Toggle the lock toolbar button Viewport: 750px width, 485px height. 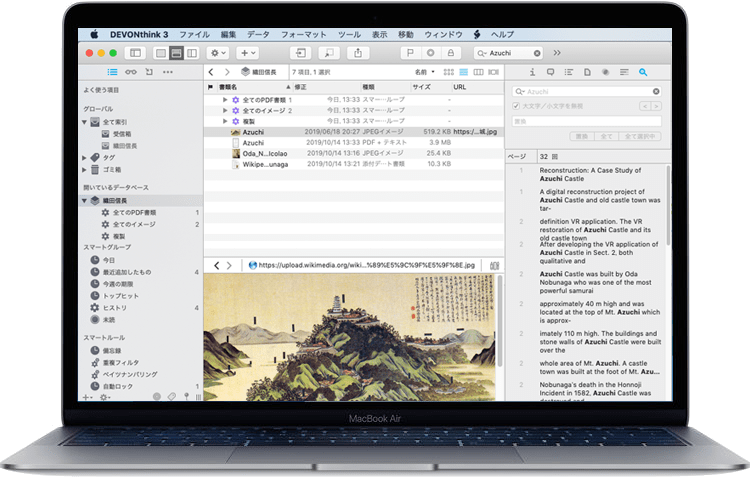[451, 53]
